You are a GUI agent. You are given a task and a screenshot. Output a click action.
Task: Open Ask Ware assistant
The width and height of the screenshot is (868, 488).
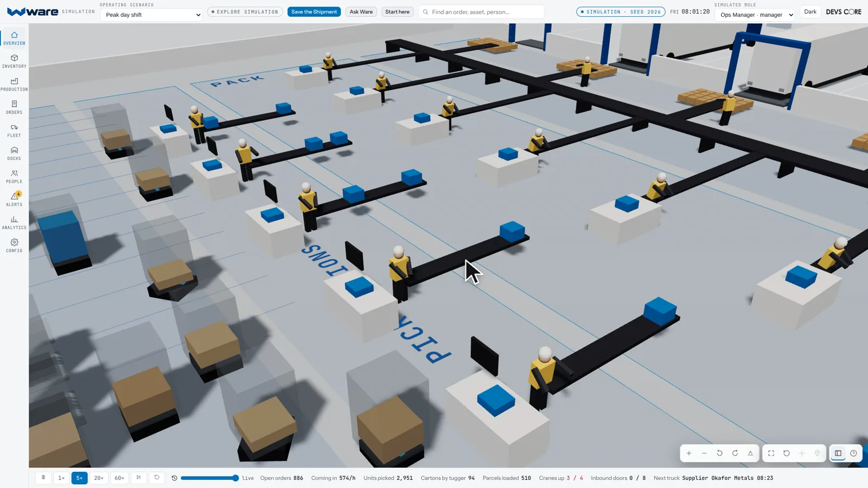pos(361,12)
